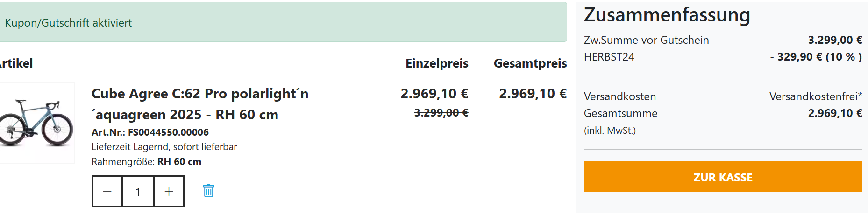Click the Lieferzeit Lagernd delivery status text

(x=164, y=147)
